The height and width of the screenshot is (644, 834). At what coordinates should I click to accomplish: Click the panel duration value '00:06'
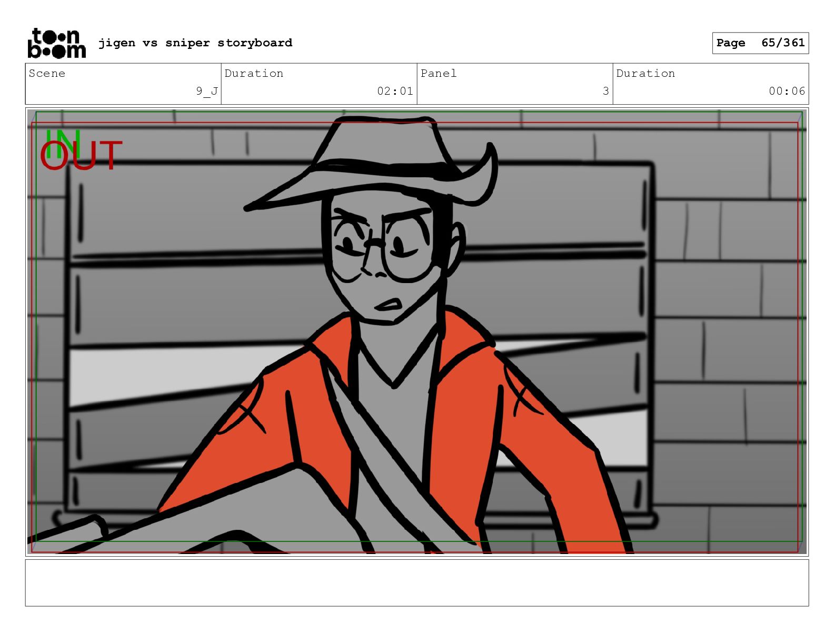(x=787, y=91)
